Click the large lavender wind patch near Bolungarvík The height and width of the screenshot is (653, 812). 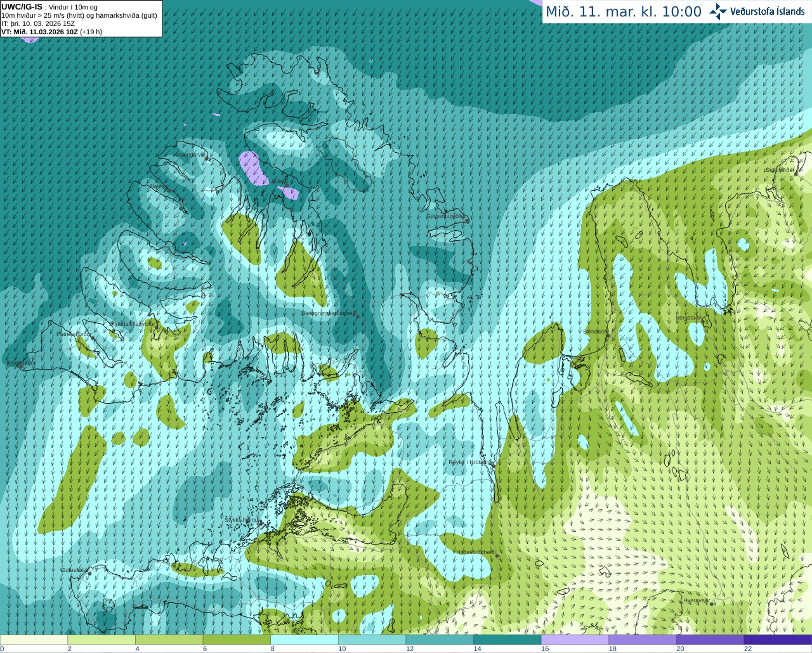[253, 167]
